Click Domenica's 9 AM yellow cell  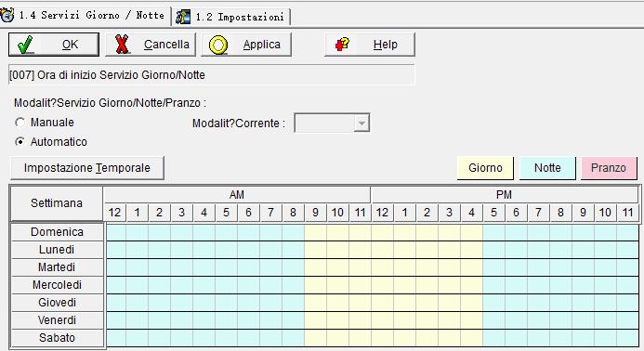[315, 232]
